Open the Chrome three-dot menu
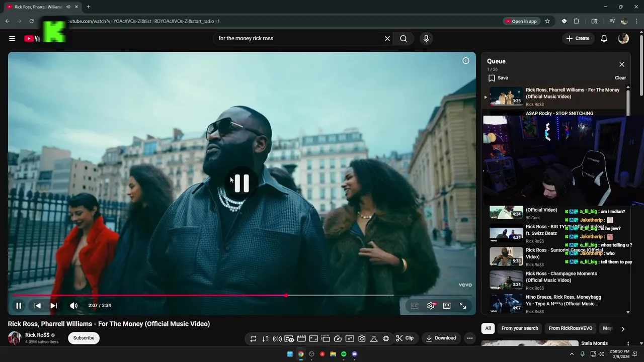Image resolution: width=644 pixels, height=362 pixels. pyautogui.click(x=636, y=21)
